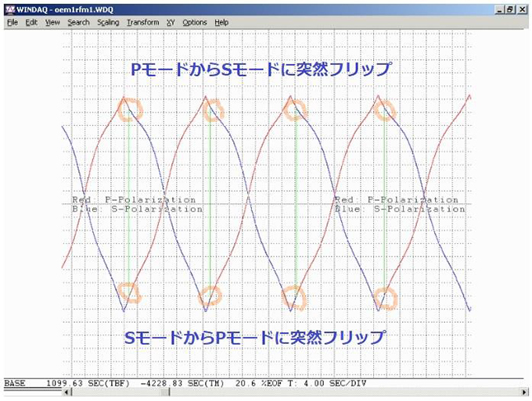Click the WINDAQ application icon in title bar
The width and height of the screenshot is (532, 401).
tap(10, 9)
